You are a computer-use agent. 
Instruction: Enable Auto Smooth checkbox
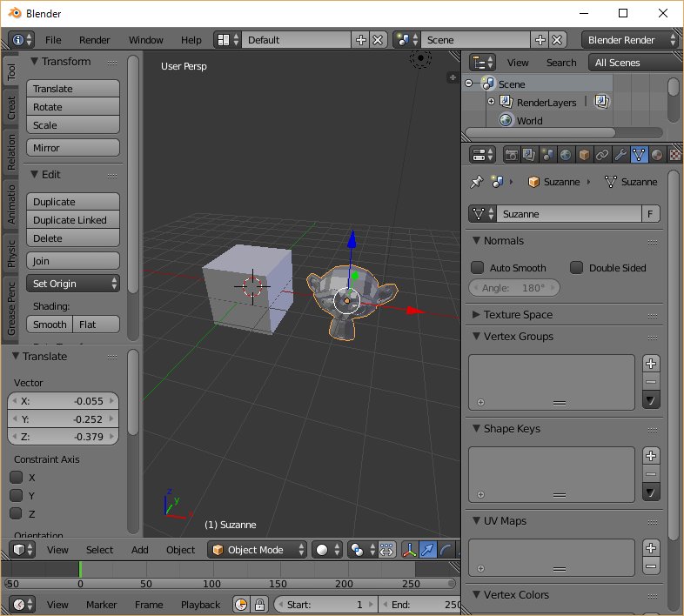coord(477,267)
